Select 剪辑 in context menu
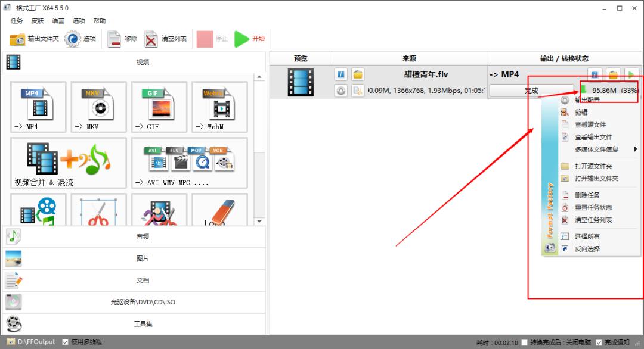 (599, 112)
